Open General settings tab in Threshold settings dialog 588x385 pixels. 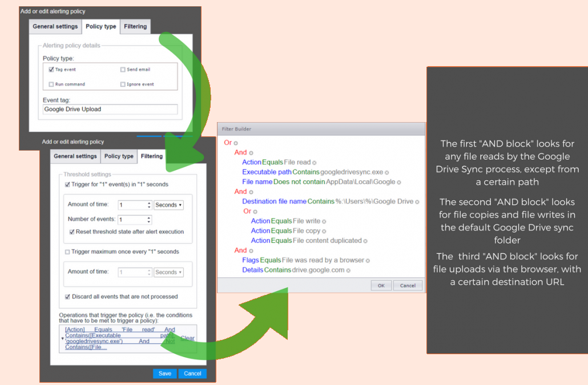coord(75,156)
